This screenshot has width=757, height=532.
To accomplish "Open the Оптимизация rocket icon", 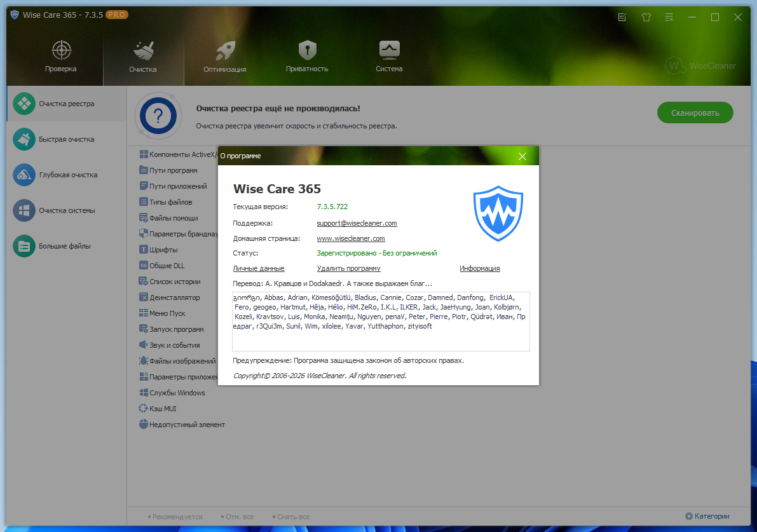I will coord(225,50).
